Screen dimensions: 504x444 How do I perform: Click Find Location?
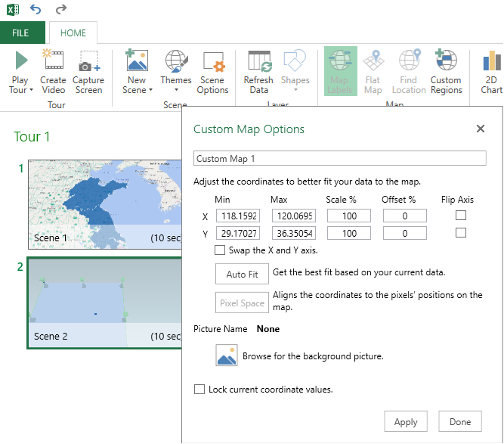click(x=409, y=72)
